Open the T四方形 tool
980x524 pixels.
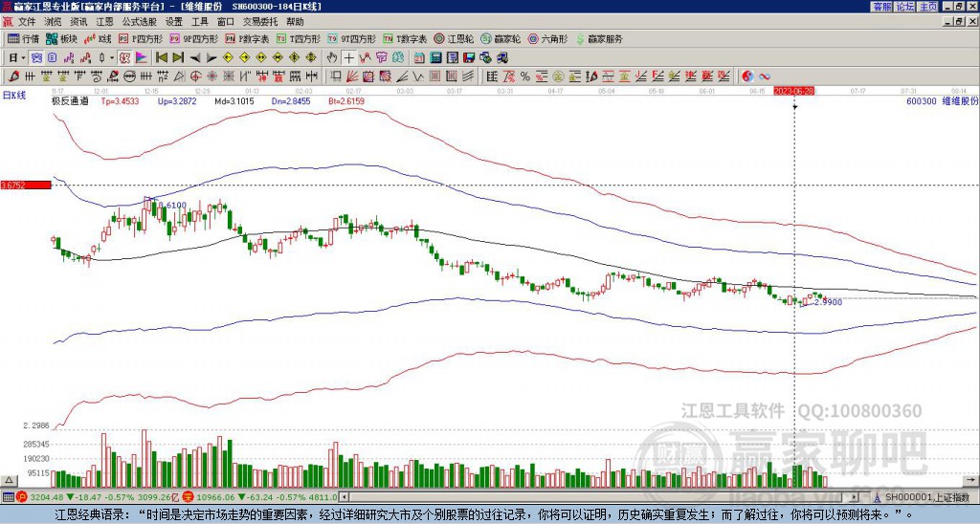coord(299,38)
